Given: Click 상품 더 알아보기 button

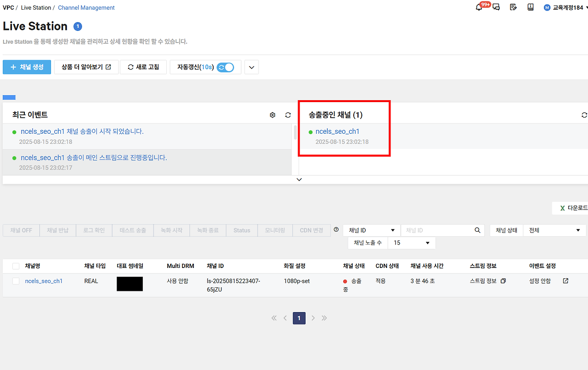Looking at the screenshot, I should [x=86, y=67].
